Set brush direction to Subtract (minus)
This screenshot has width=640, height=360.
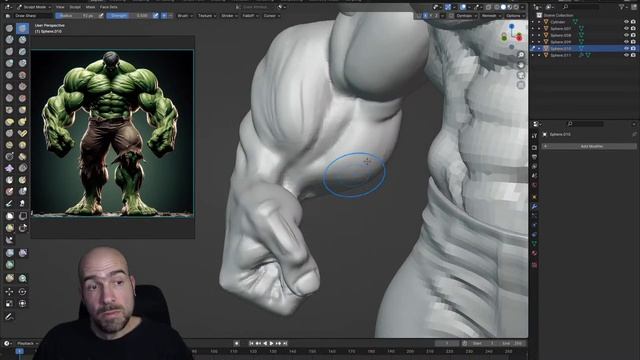pos(170,16)
